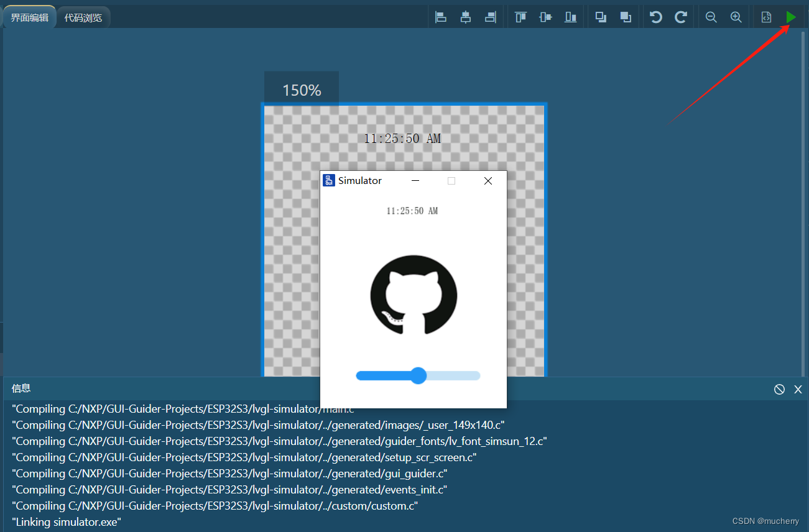Image resolution: width=809 pixels, height=532 pixels.
Task: Align widgets to the right edge
Action: (491, 17)
